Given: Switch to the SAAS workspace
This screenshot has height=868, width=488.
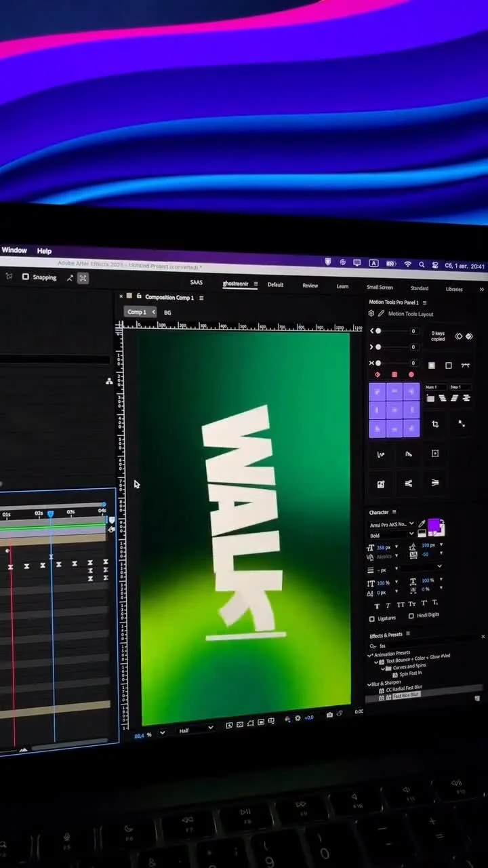Looking at the screenshot, I should [x=196, y=282].
